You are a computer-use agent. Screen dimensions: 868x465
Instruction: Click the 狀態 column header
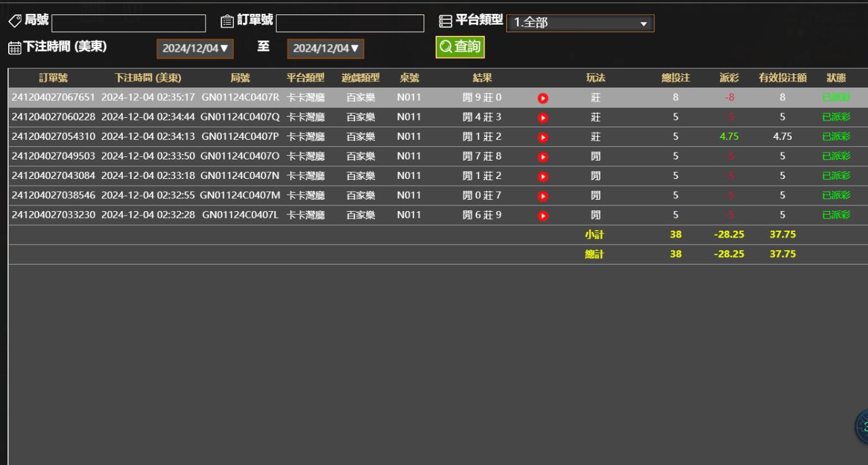coord(836,78)
